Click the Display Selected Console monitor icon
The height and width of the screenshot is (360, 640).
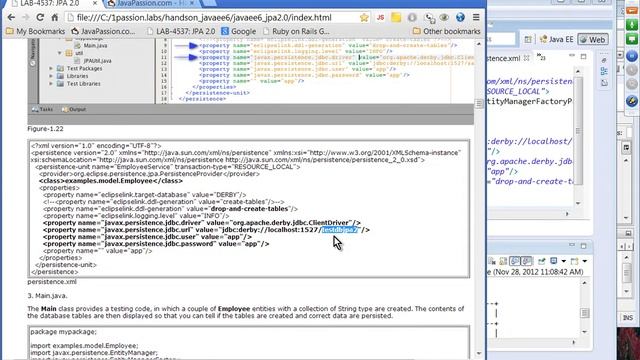[x=553, y=260]
